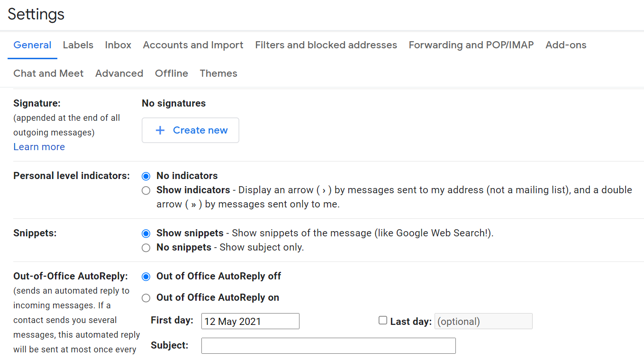Image resolution: width=644 pixels, height=359 pixels.
Task: Turn Out of Office AutoReply off
Action: pos(146,277)
